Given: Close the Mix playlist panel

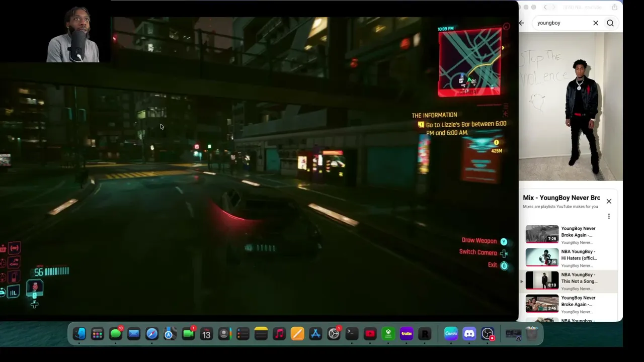Looking at the screenshot, I should [x=609, y=201].
